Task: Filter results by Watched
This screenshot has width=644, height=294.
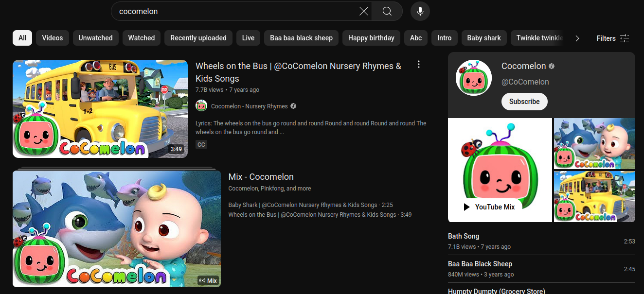Action: tap(142, 38)
